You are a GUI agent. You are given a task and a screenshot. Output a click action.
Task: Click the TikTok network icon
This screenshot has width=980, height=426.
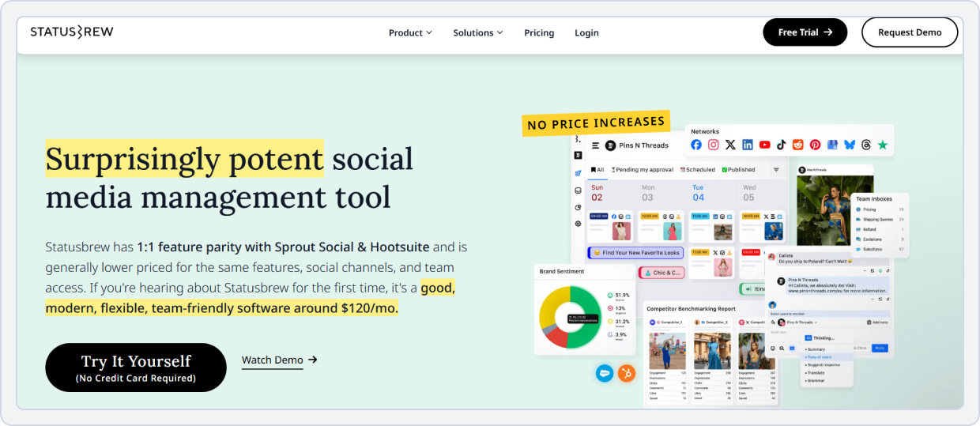pyautogui.click(x=781, y=145)
